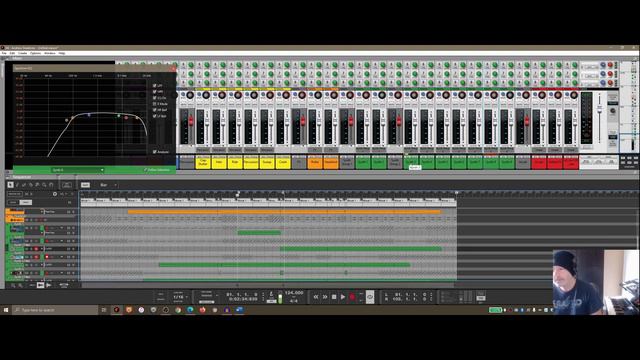The image size is (640, 360).
Task: Click the 124.000 tempo value
Action: click(294, 293)
